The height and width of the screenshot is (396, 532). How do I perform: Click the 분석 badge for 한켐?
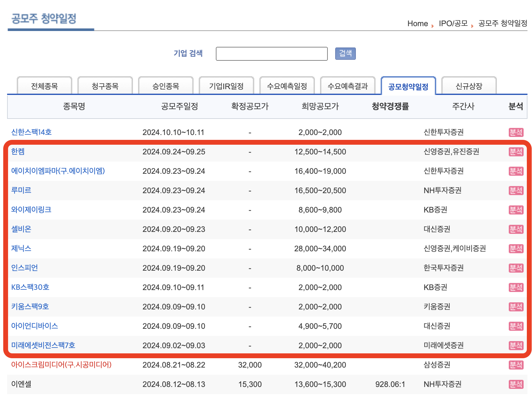pos(516,151)
